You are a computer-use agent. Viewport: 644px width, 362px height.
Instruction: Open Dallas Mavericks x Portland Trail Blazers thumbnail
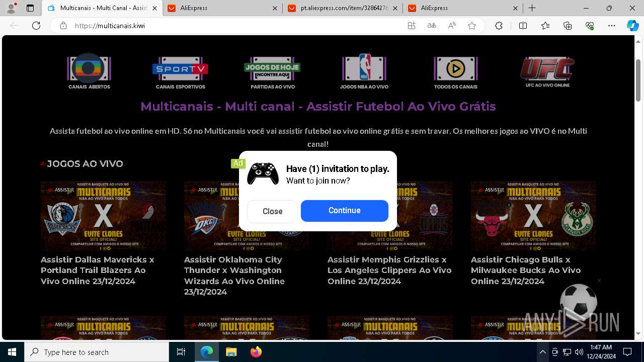pyautogui.click(x=103, y=216)
